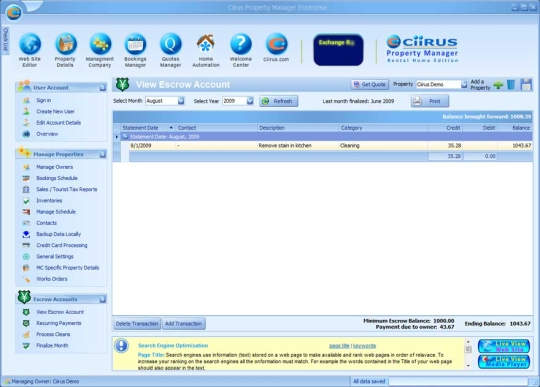Click the View Escrow Account shield icon
This screenshot has height=387, width=540.
coord(26,312)
